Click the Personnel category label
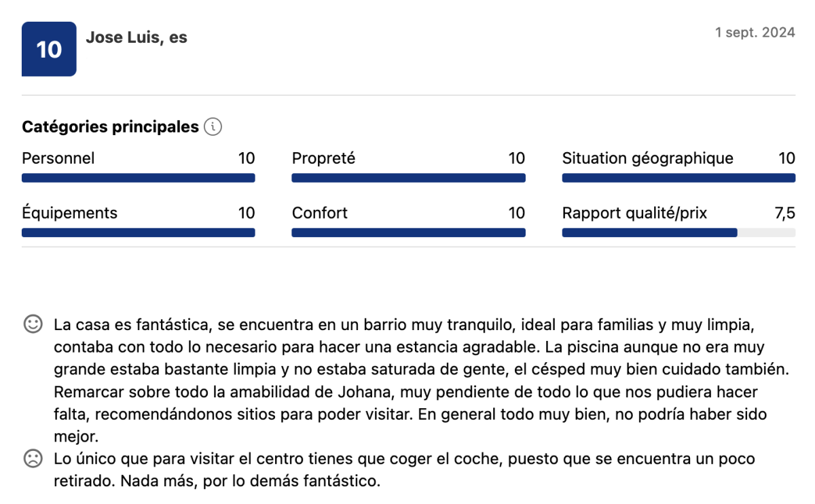815x504 pixels. pos(58,159)
